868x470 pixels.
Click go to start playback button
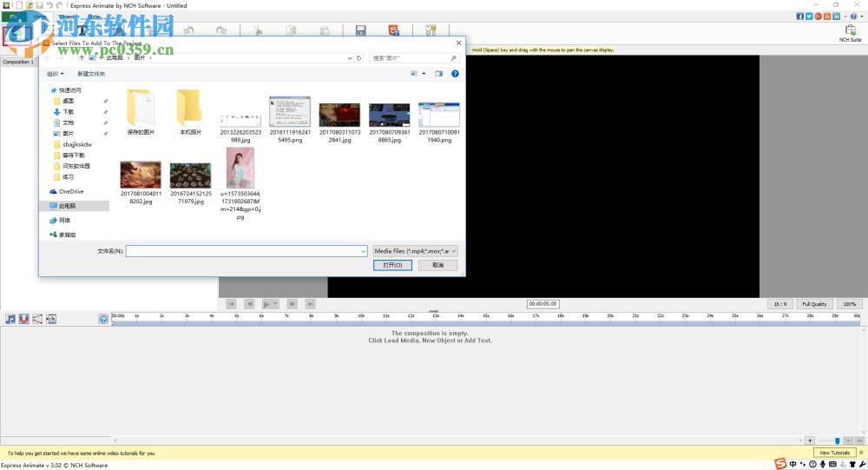(x=232, y=304)
